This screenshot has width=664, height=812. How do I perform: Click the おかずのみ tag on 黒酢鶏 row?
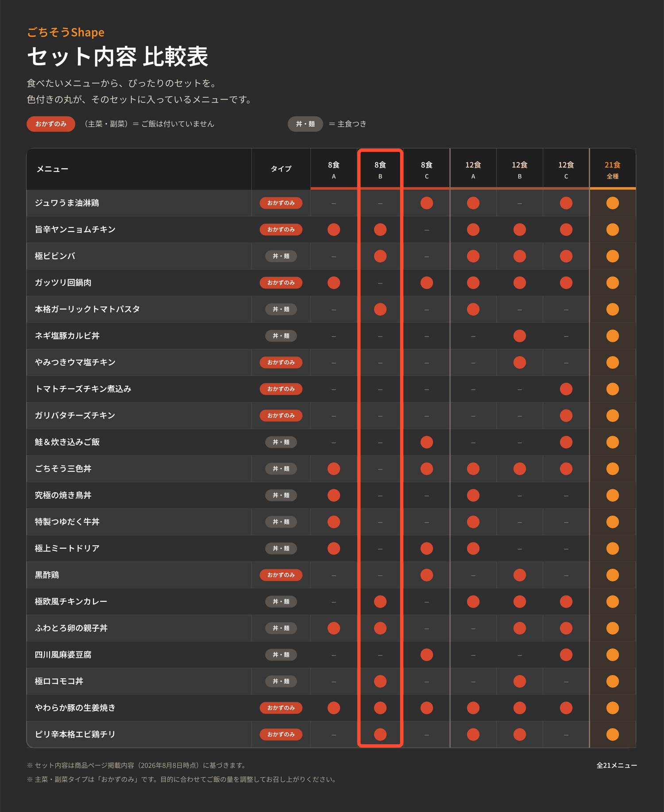[281, 575]
